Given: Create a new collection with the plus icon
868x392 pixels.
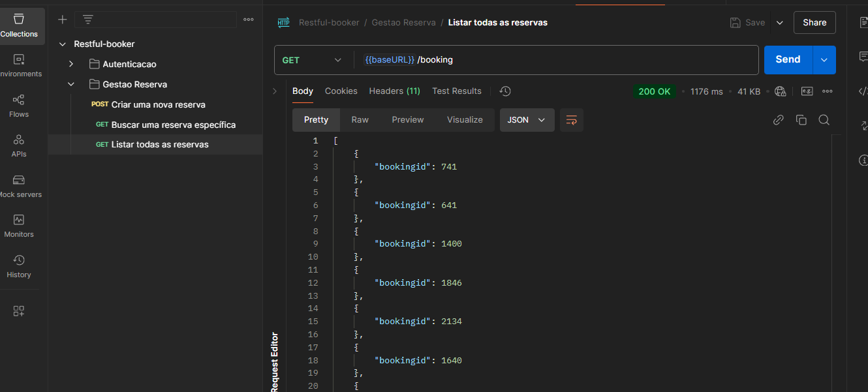Looking at the screenshot, I should (x=63, y=20).
